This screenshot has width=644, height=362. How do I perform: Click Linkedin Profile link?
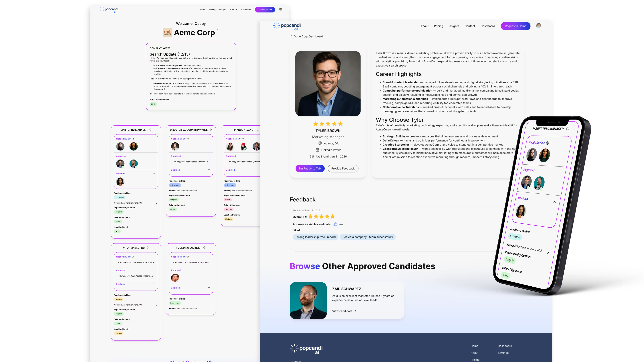pyautogui.click(x=331, y=150)
